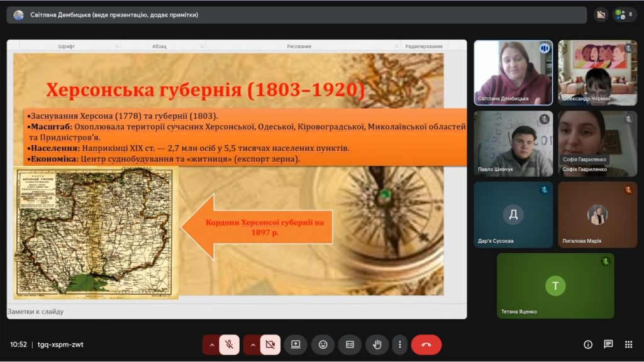Expand the Шрифт group dialog launcher
Image resolution: width=644 pixels, height=362 pixels.
(x=116, y=47)
